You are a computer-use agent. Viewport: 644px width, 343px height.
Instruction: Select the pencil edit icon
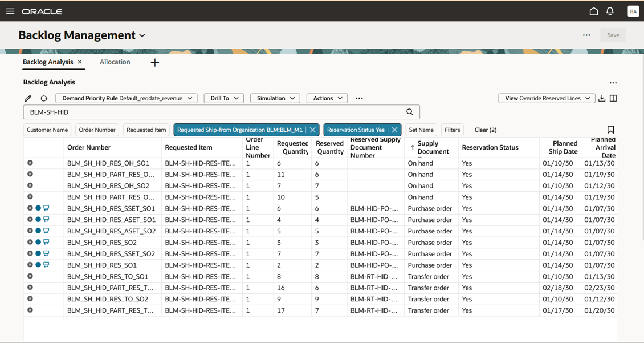tap(27, 98)
